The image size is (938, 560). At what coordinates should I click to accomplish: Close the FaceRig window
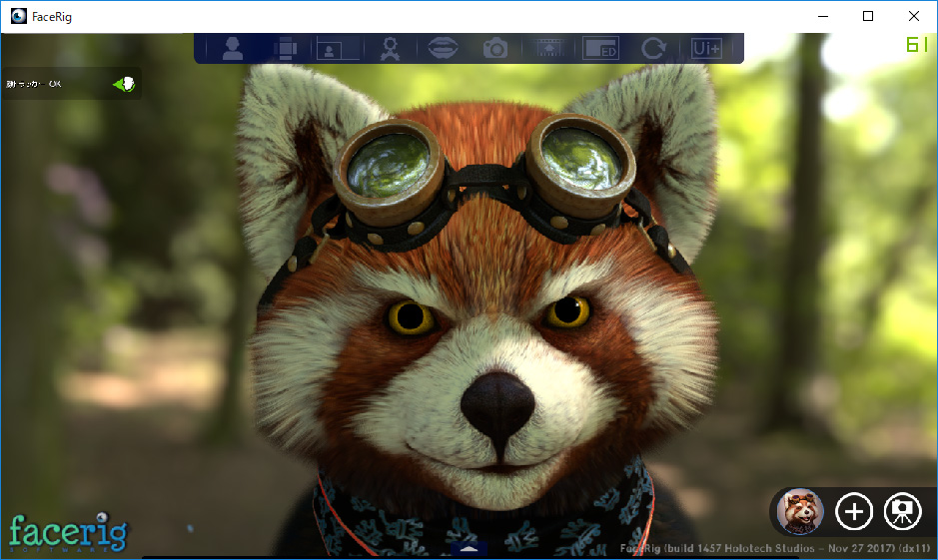click(x=914, y=16)
